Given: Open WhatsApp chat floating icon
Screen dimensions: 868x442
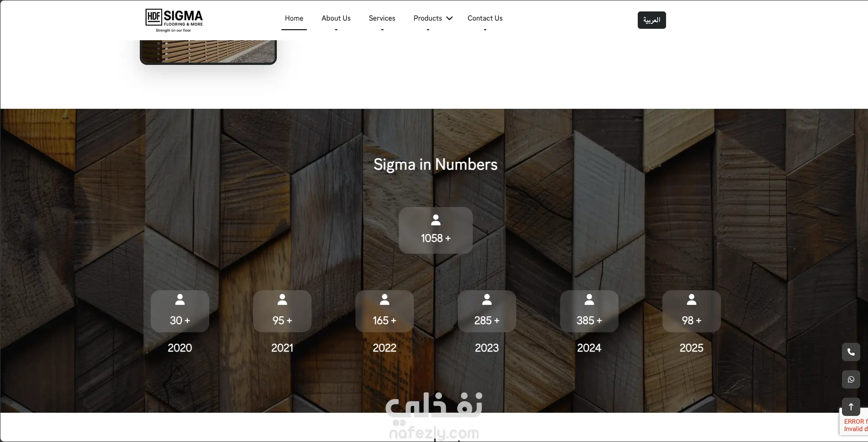Looking at the screenshot, I should (x=851, y=379).
